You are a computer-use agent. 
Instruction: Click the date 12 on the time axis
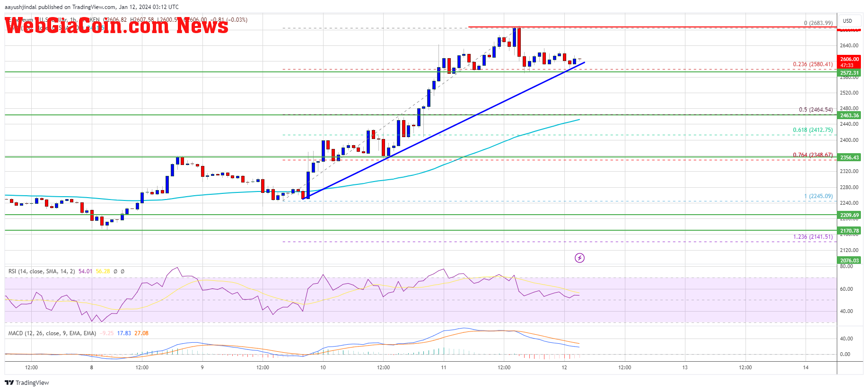tap(564, 367)
